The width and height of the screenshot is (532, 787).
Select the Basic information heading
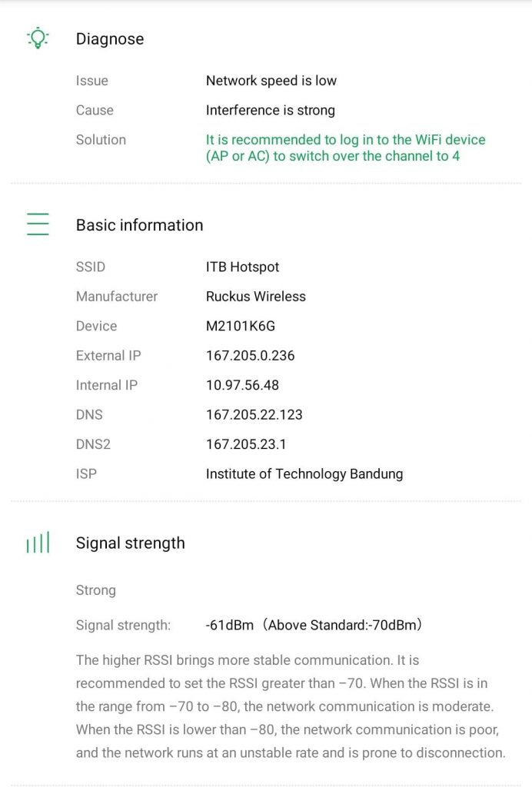coord(139,225)
